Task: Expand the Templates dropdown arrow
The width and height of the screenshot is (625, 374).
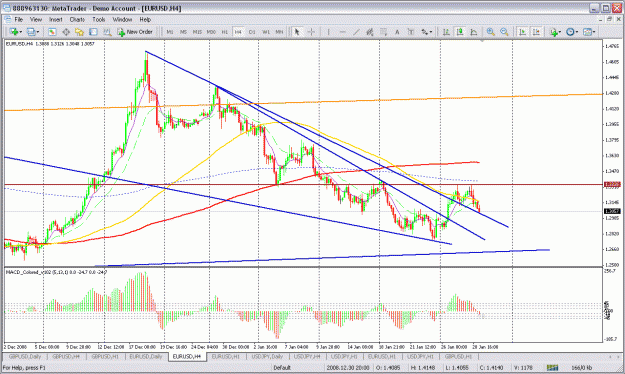Action: click(x=594, y=32)
